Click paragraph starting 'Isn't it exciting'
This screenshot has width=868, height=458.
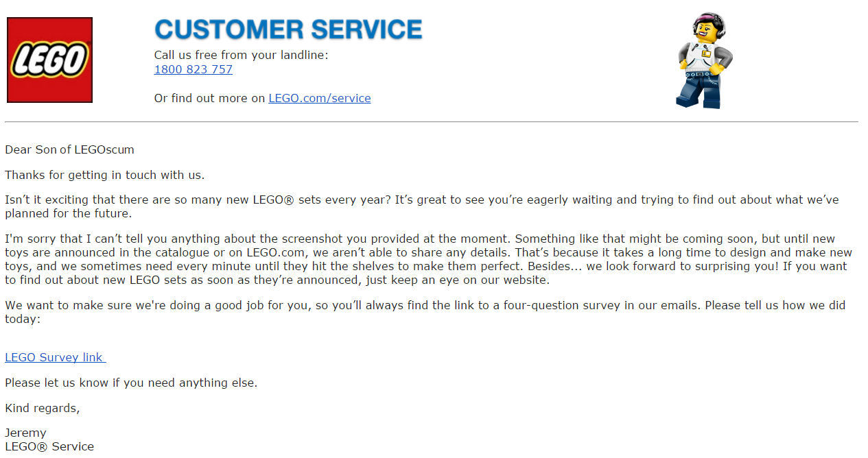coord(422,206)
